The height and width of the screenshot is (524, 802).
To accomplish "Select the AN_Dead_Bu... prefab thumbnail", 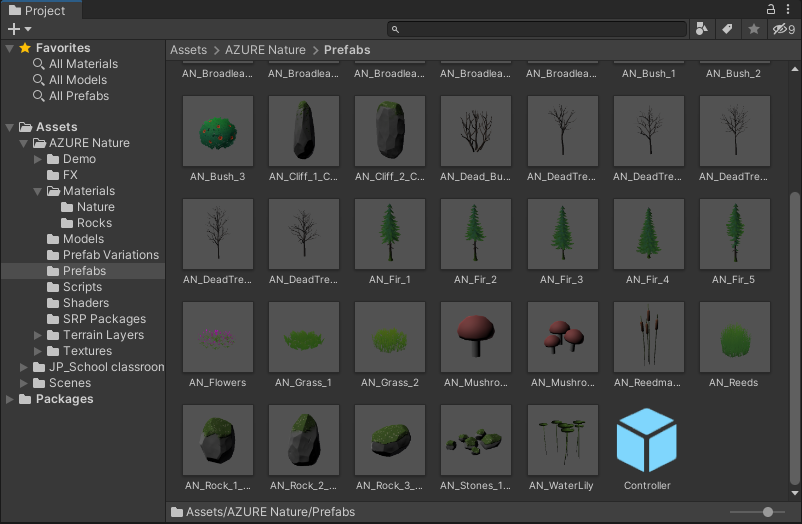I will pos(476,131).
